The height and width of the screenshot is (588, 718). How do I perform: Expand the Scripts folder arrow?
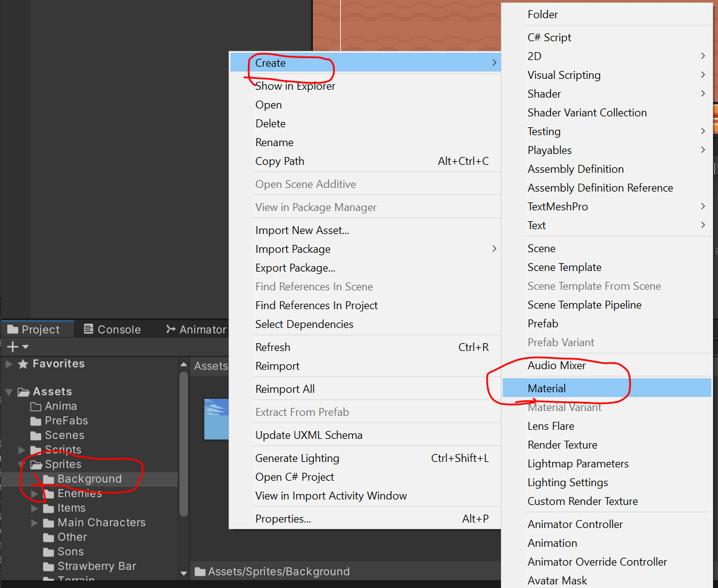[x=22, y=450]
